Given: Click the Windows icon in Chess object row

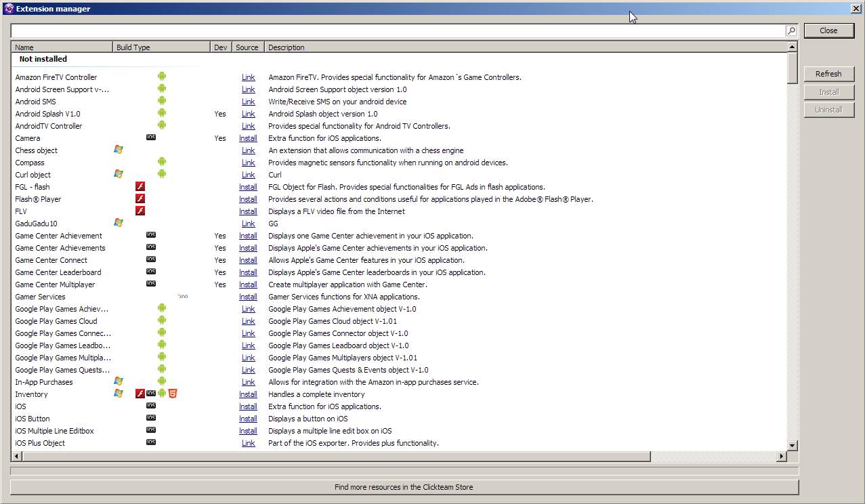Looking at the screenshot, I should click(x=119, y=149).
